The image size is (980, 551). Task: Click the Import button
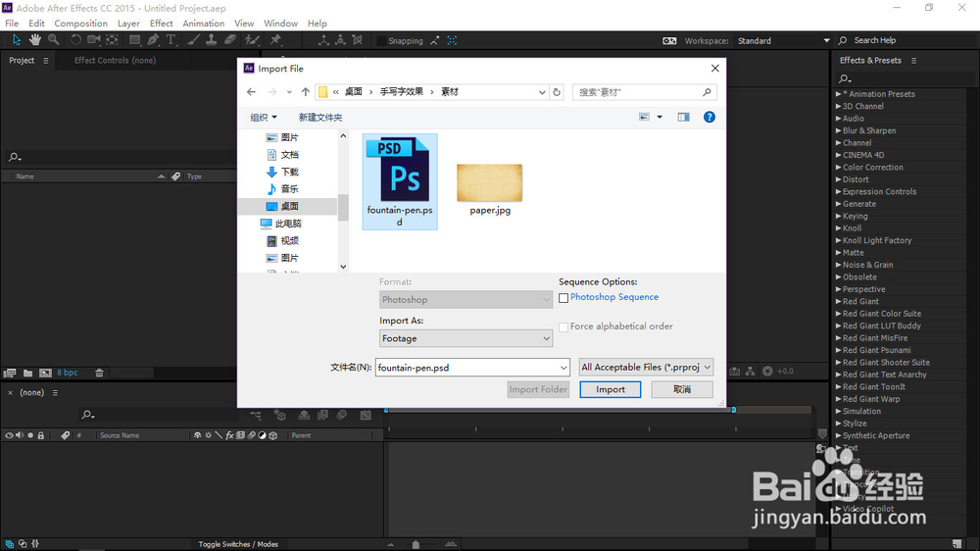pos(610,389)
